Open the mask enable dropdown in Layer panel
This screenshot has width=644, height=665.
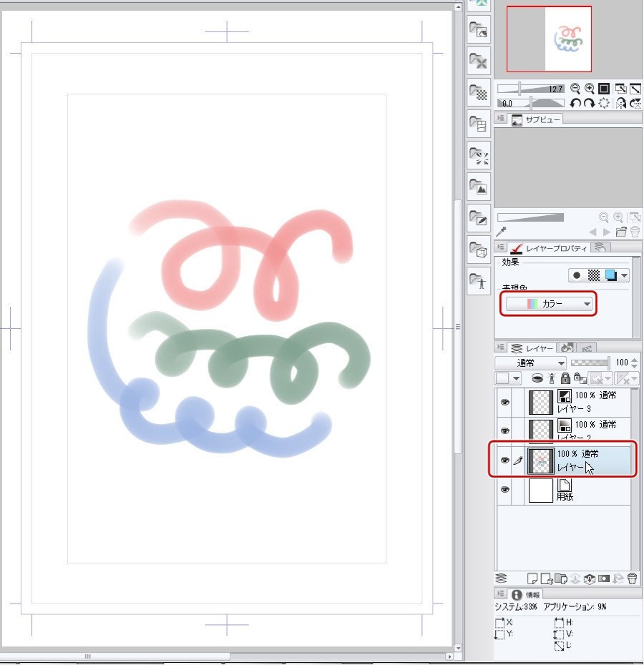click(600, 378)
